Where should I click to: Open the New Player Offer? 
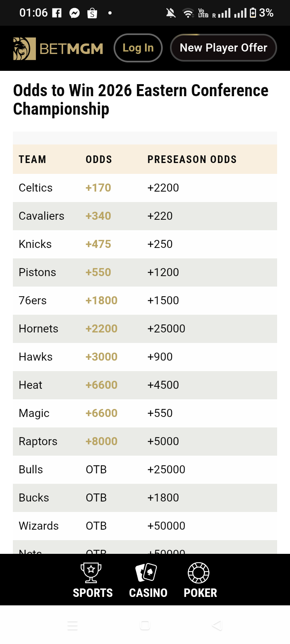[224, 48]
